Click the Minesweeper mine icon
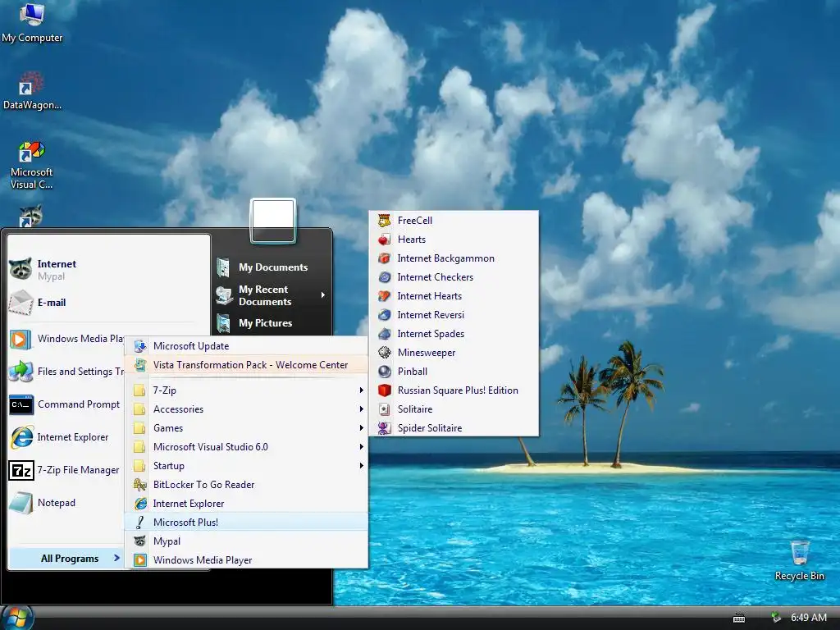 click(384, 353)
